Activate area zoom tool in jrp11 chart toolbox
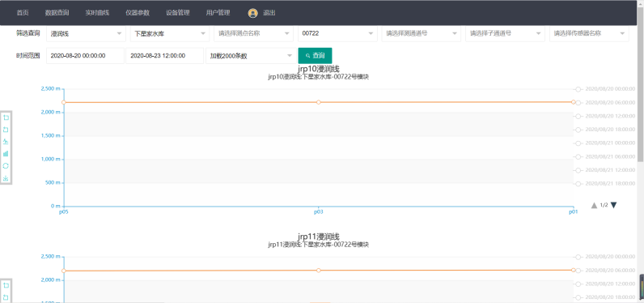Viewport: 644px width, 303px height. [x=6, y=285]
